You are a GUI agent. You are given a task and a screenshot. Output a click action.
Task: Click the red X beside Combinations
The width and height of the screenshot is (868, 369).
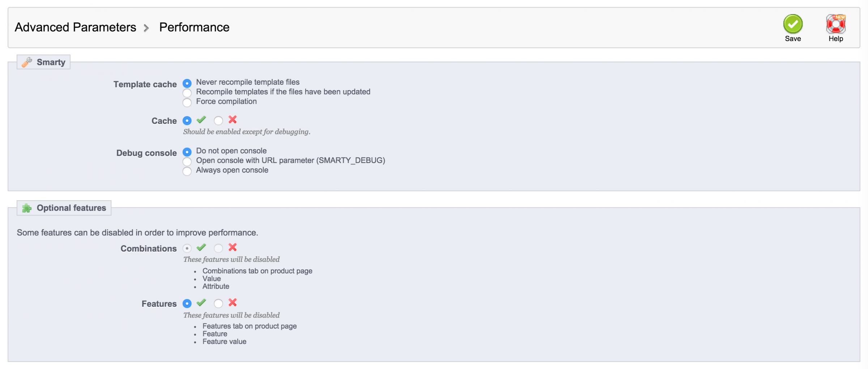click(233, 247)
